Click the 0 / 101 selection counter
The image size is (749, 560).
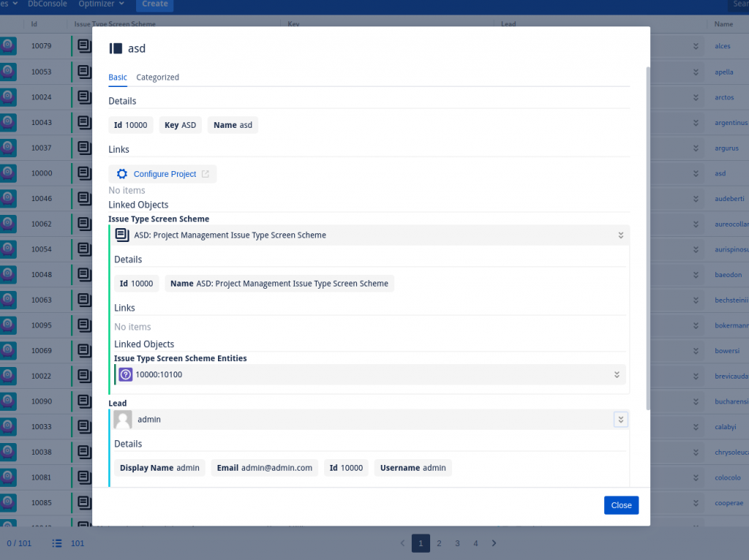pyautogui.click(x=19, y=543)
